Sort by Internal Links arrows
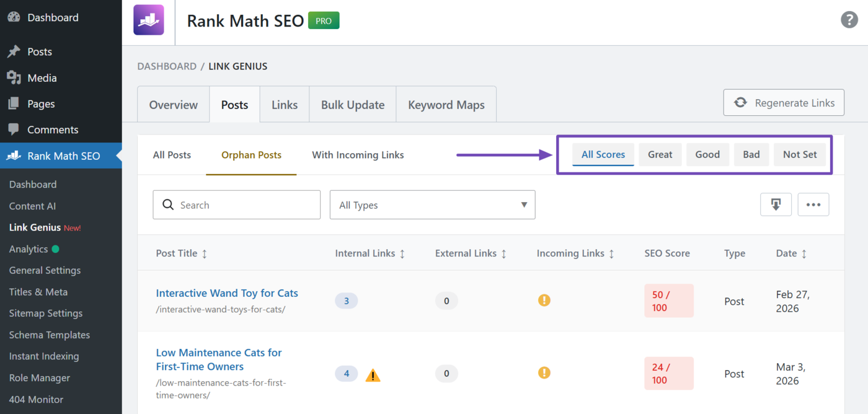Image resolution: width=868 pixels, height=414 pixels. tap(402, 253)
